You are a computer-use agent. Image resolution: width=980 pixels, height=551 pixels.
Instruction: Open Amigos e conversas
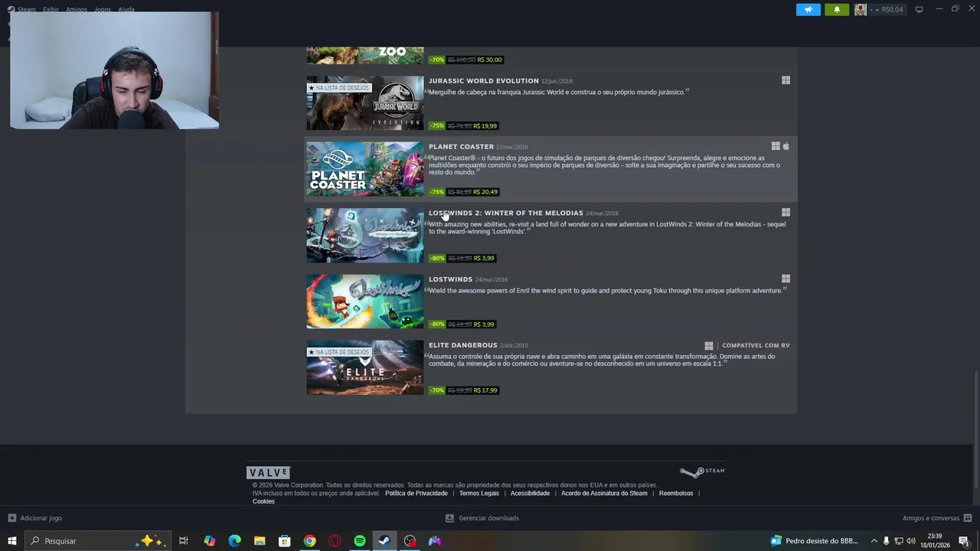937,518
